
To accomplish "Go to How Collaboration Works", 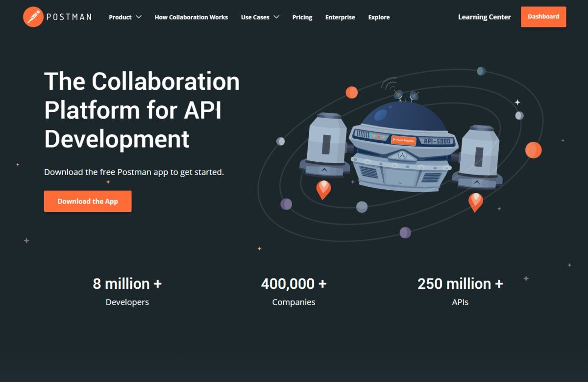I will pos(191,17).
